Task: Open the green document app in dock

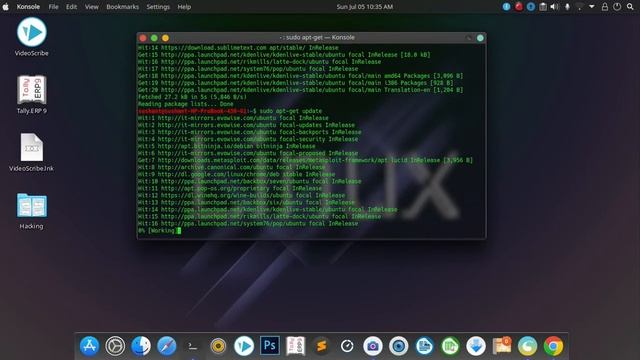Action: click(x=450, y=346)
